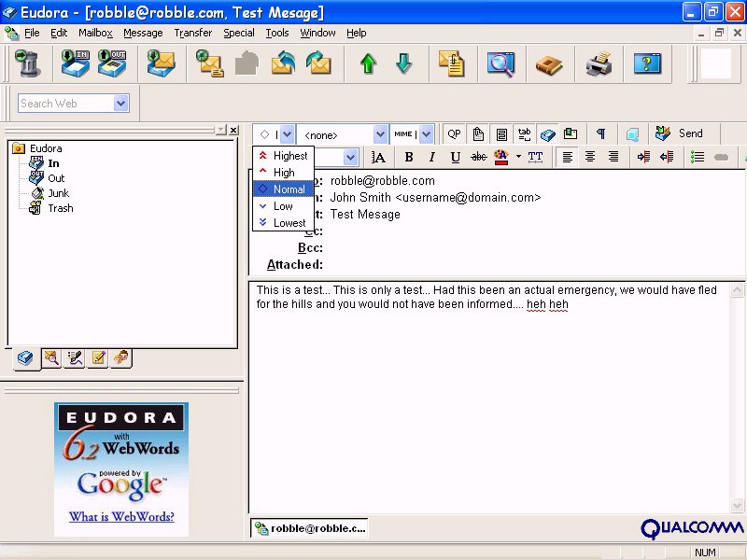The width and height of the screenshot is (747, 560).
Task: Click in the Search Web field
Action: 65,104
